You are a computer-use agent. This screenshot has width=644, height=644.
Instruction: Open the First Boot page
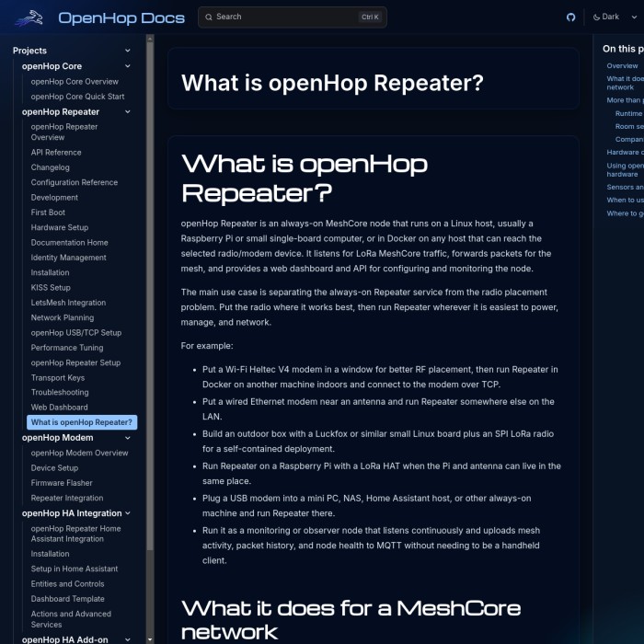tap(48, 213)
